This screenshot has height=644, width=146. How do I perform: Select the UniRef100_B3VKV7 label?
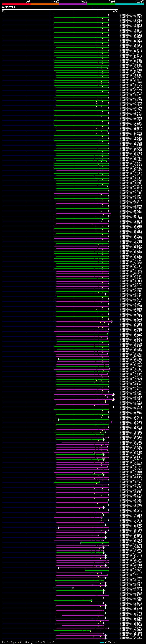coord(131,87)
